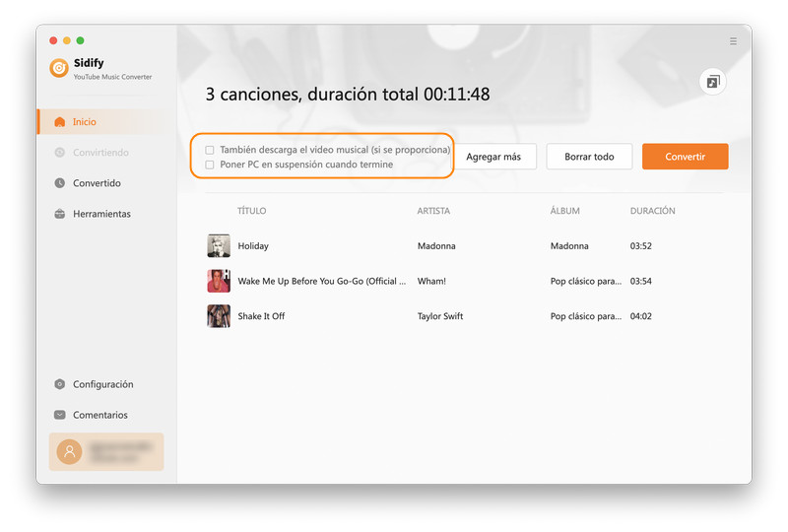Image resolution: width=788 pixels, height=532 pixels.
Task: Open the Convirtiendo section
Action: pyautogui.click(x=102, y=153)
